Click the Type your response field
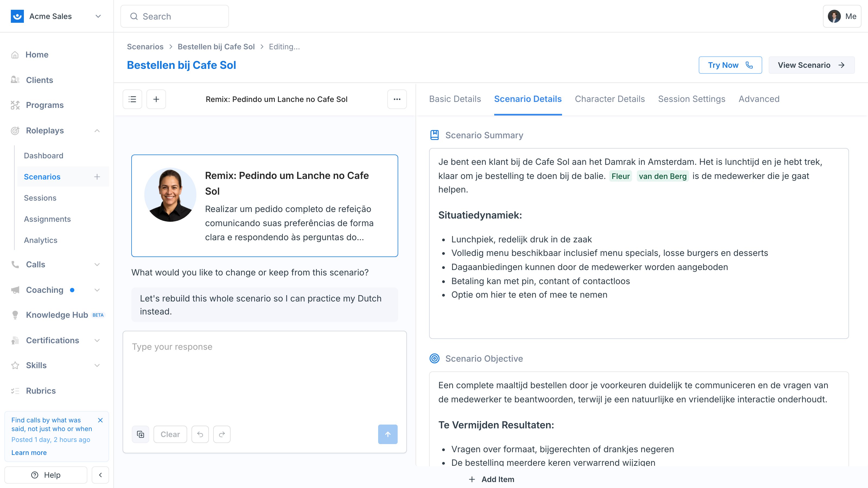868x488 pixels. tap(264, 377)
